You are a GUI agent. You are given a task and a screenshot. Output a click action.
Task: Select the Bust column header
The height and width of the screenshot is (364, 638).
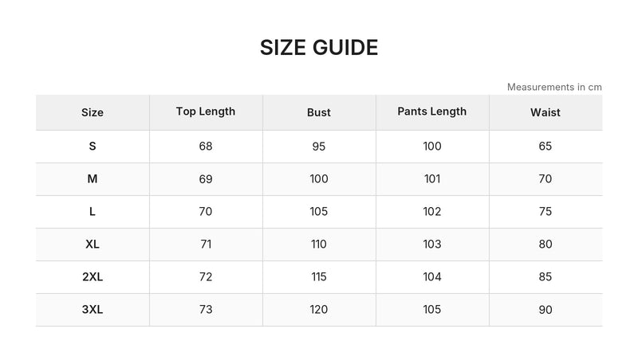pos(318,112)
